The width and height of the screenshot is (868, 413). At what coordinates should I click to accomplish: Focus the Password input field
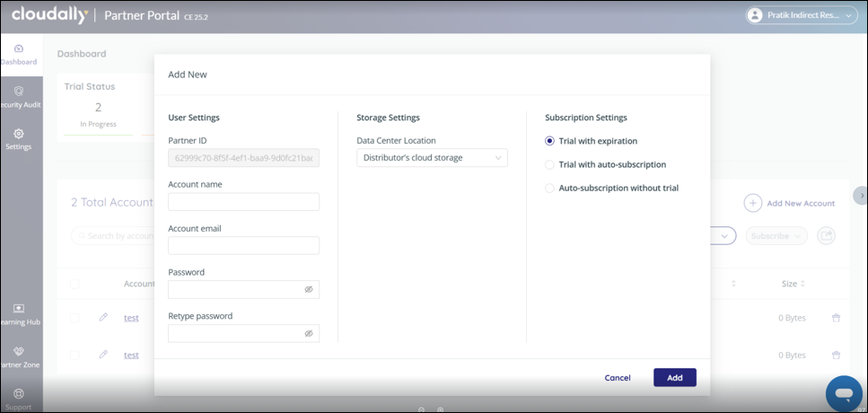[x=243, y=289]
